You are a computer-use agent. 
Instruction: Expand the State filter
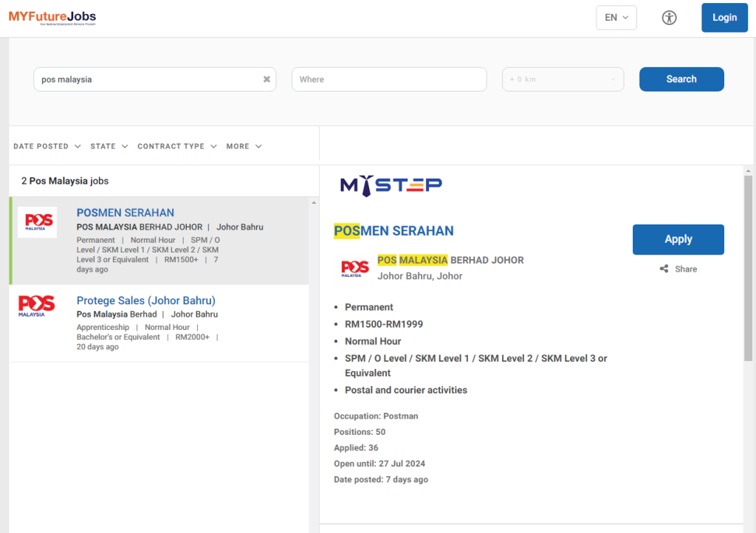tap(109, 146)
